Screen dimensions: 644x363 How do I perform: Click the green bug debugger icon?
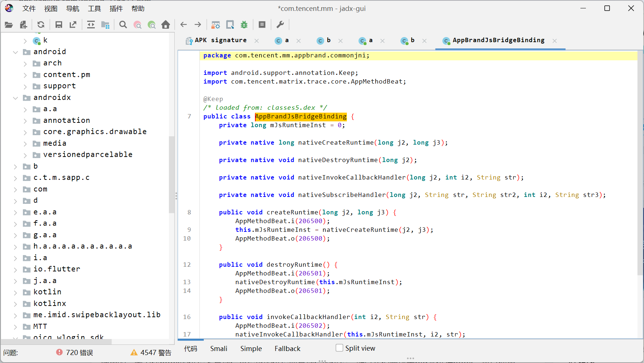tap(244, 25)
